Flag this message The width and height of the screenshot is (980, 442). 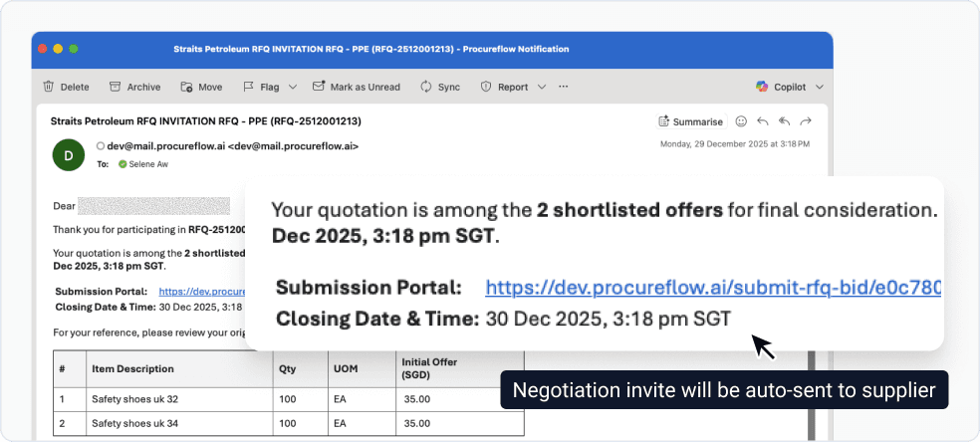[261, 87]
